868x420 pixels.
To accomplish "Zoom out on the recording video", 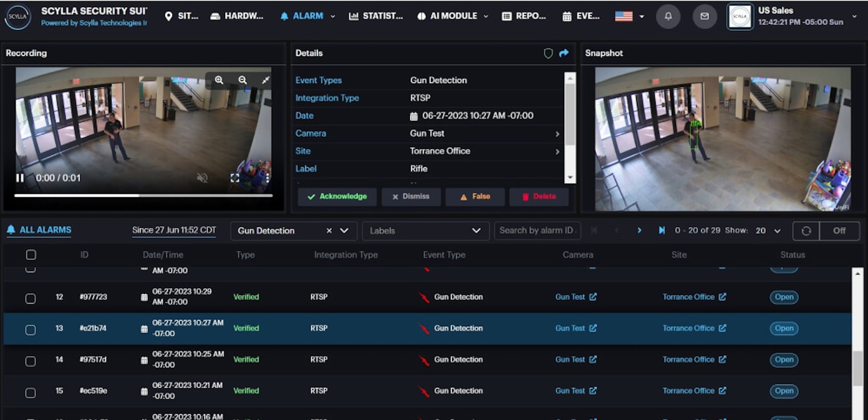I will [243, 80].
